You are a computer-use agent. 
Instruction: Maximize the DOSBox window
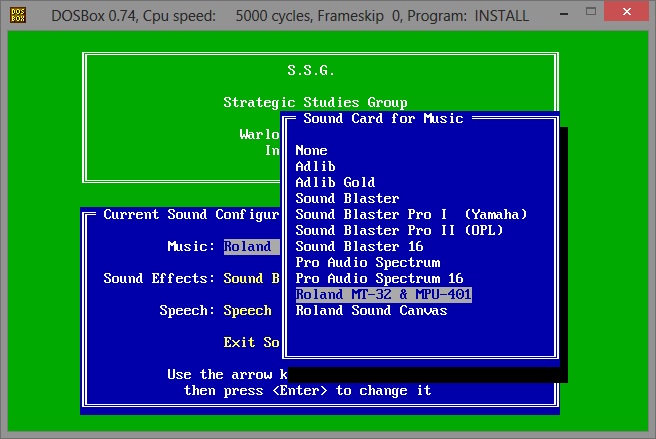point(591,12)
